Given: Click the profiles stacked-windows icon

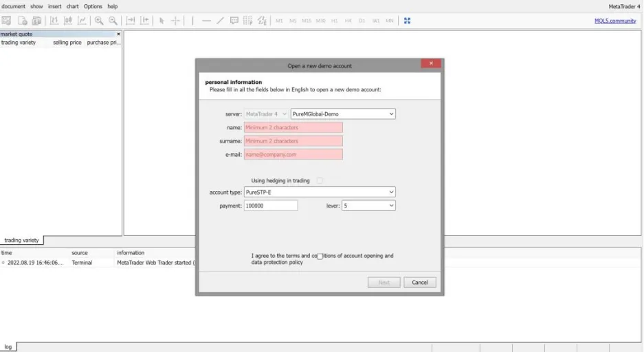Looking at the screenshot, I should click(36, 21).
